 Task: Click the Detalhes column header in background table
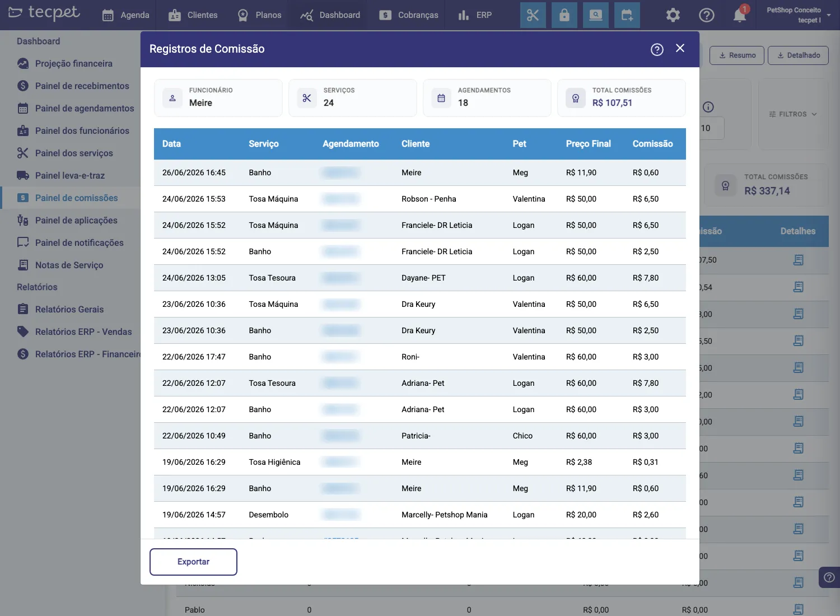(797, 231)
